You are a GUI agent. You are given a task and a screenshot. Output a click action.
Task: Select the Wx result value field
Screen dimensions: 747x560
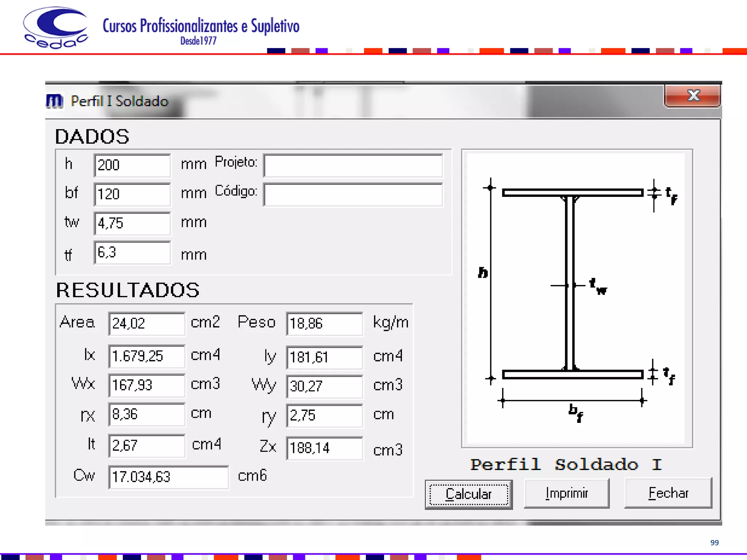(x=147, y=385)
